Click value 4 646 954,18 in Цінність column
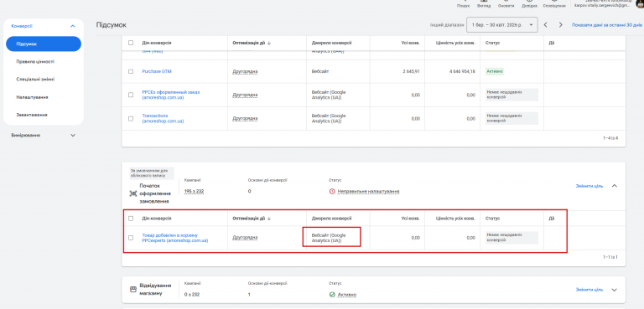644x309 pixels. [x=463, y=71]
